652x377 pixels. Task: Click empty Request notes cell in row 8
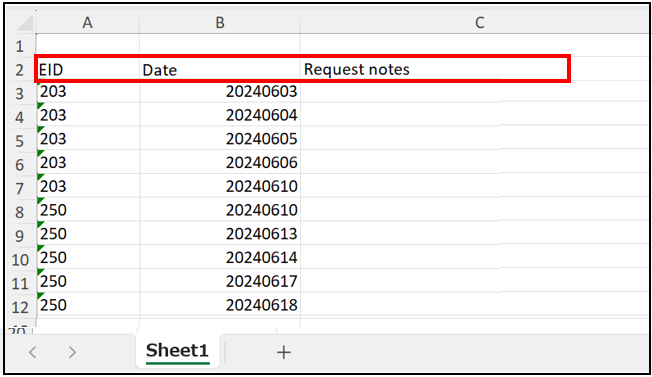[x=474, y=210]
